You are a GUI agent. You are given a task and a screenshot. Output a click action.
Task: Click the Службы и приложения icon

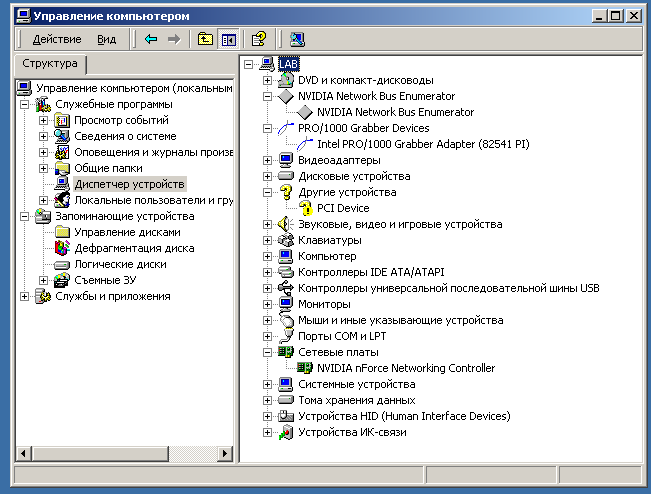(43, 296)
